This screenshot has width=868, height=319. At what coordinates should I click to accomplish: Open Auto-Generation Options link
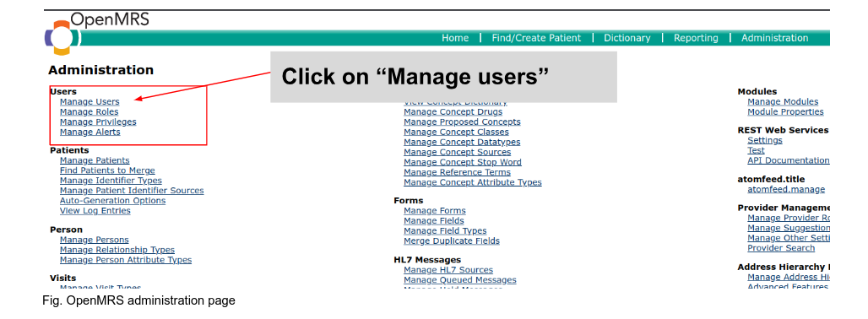(x=112, y=200)
